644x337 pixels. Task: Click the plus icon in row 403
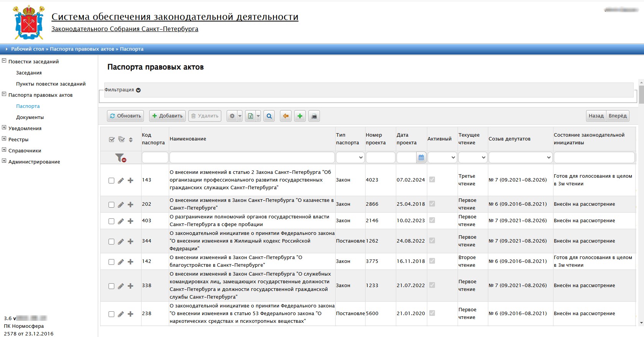click(130, 221)
